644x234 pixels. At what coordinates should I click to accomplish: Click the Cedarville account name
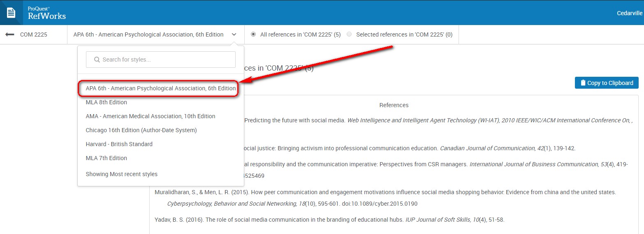(630, 13)
